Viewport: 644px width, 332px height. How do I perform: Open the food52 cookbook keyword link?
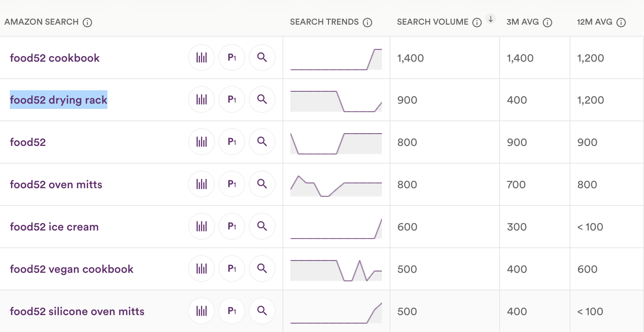(55, 58)
